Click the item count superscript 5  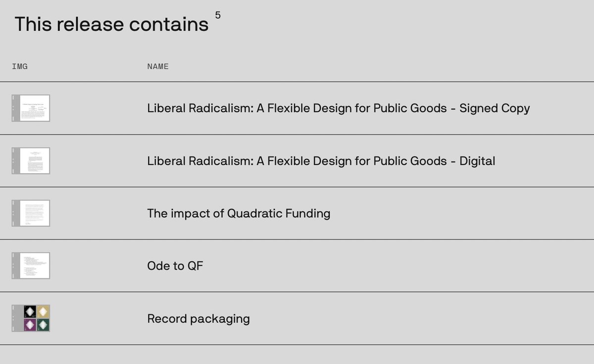[x=218, y=15]
